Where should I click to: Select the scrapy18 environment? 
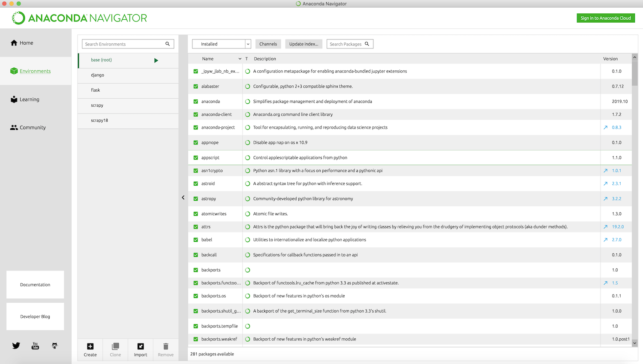(x=128, y=120)
